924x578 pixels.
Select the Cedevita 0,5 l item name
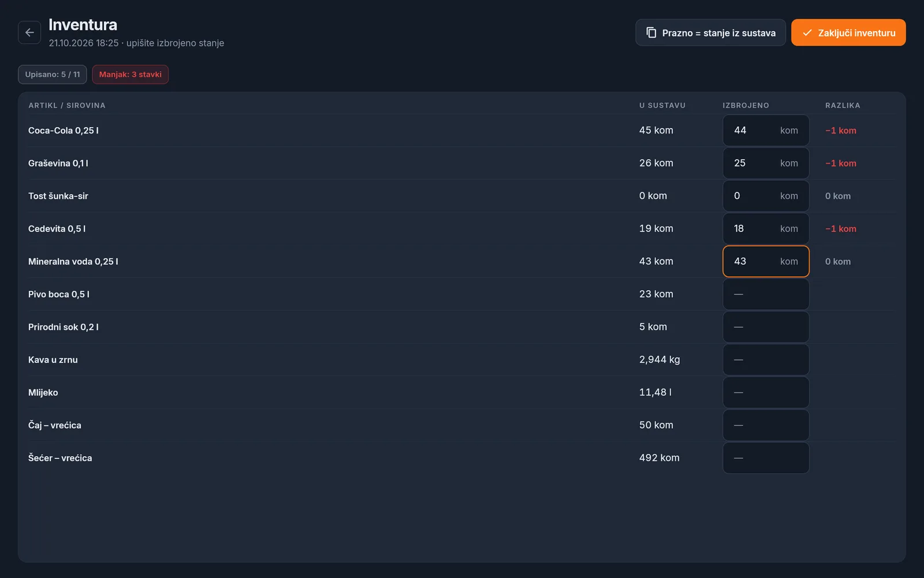(57, 229)
